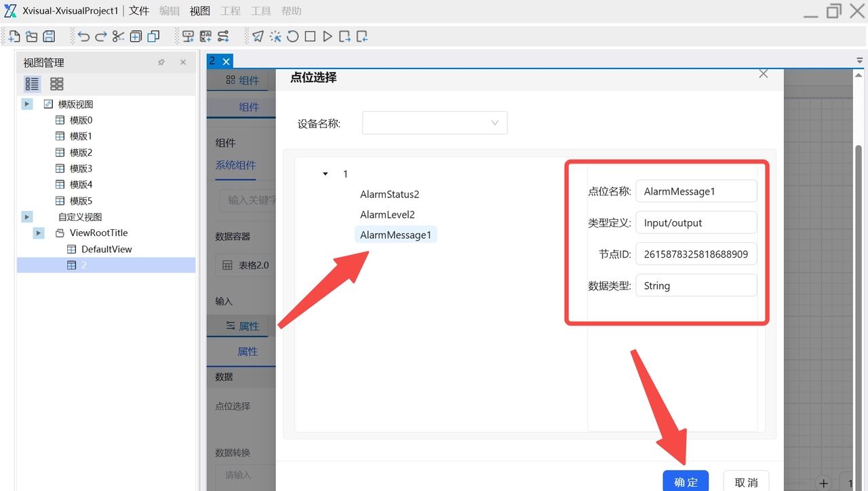Collapse node 1 in the point tree

pos(325,174)
